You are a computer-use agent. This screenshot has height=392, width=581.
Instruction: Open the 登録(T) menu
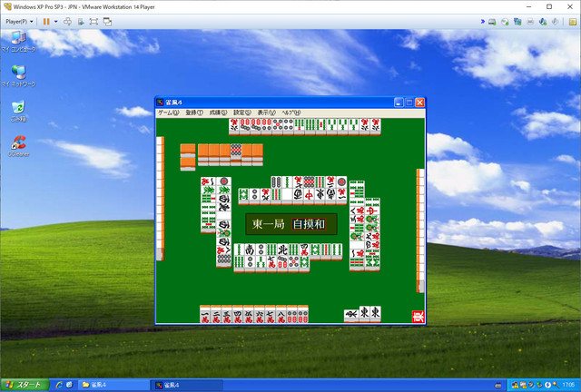[x=194, y=113]
